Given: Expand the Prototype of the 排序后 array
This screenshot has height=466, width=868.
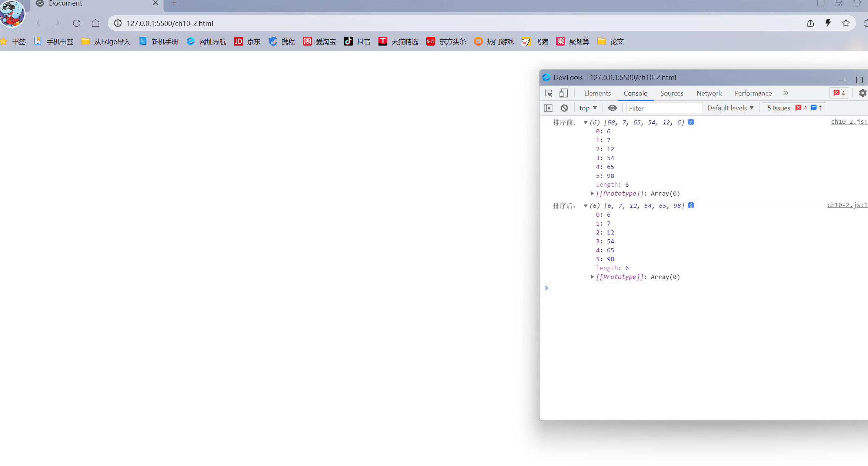Looking at the screenshot, I should click(592, 277).
